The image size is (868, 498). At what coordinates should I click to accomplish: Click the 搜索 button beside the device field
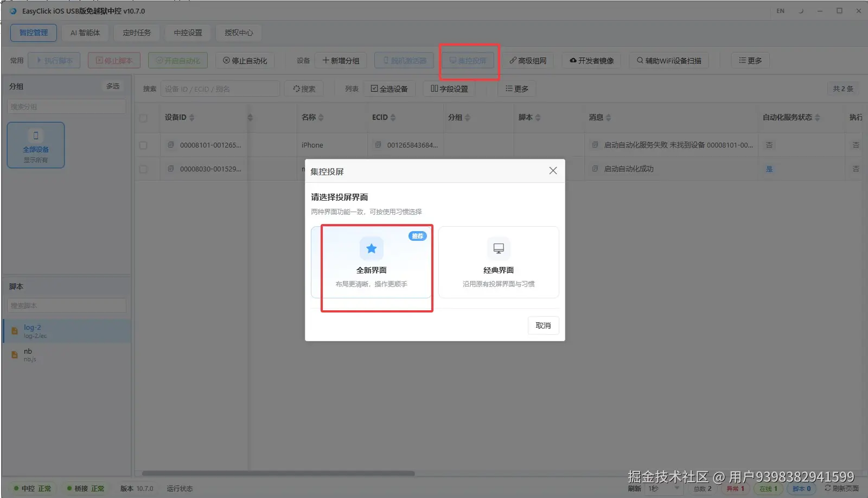click(304, 89)
